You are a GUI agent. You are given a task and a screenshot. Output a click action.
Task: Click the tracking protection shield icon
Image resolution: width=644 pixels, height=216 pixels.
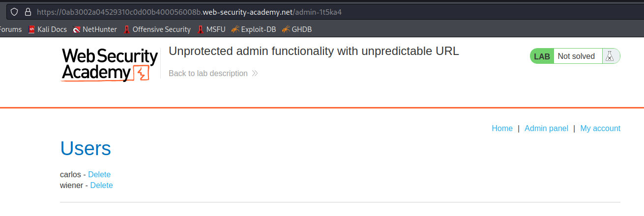click(14, 12)
